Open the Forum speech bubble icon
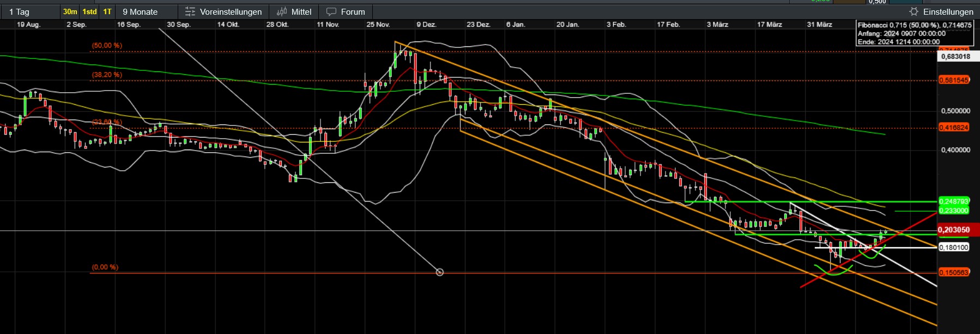Screen dimensions: 980x334 pyautogui.click(x=331, y=11)
